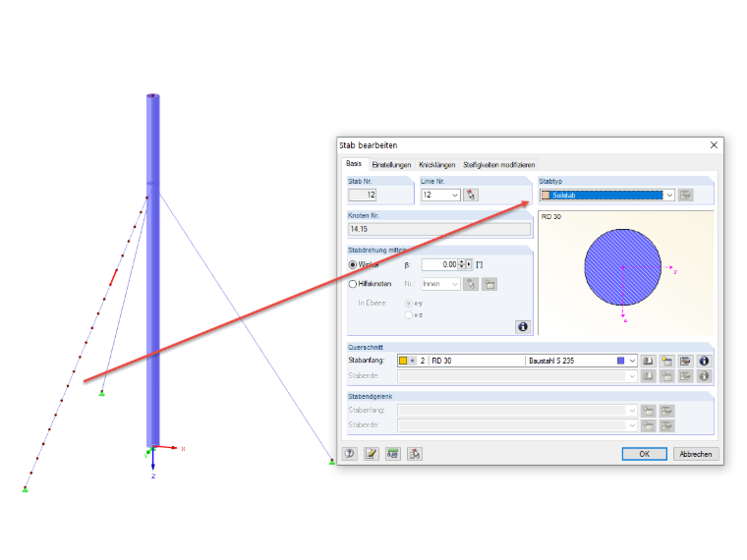Screen dimensions: 747x560
Task: Click the yellow cross-section color swatch
Action: pyautogui.click(x=403, y=361)
